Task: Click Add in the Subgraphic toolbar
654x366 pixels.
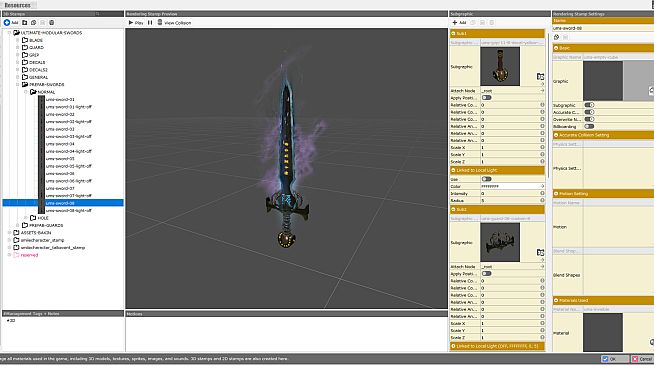Action: [459, 23]
